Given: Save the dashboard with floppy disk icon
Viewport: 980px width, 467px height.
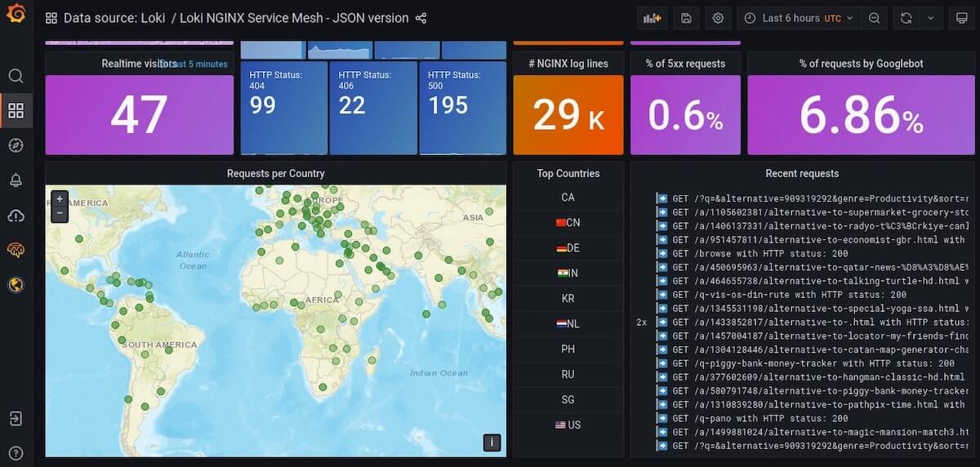Looking at the screenshot, I should [x=685, y=18].
